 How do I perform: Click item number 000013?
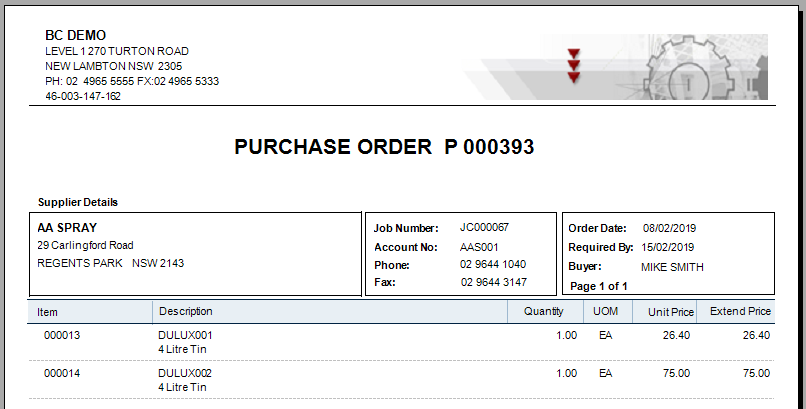pyautogui.click(x=60, y=335)
